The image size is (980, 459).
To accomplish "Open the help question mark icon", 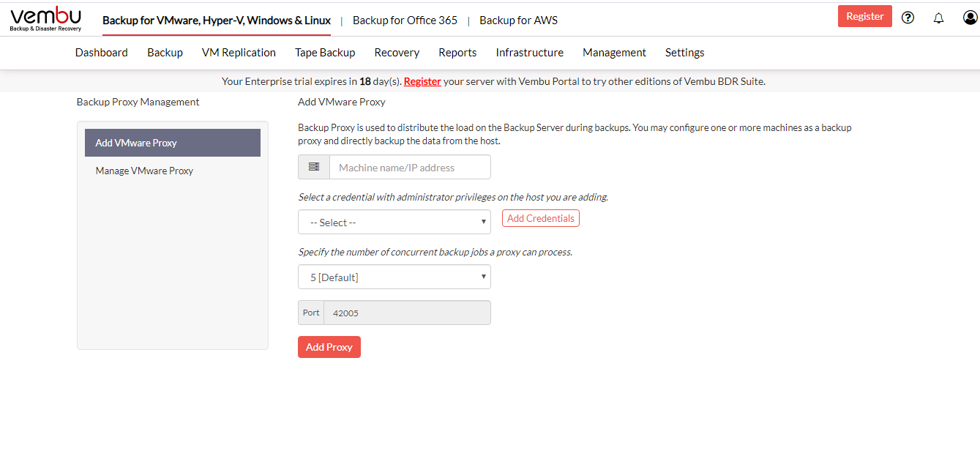I will [908, 18].
